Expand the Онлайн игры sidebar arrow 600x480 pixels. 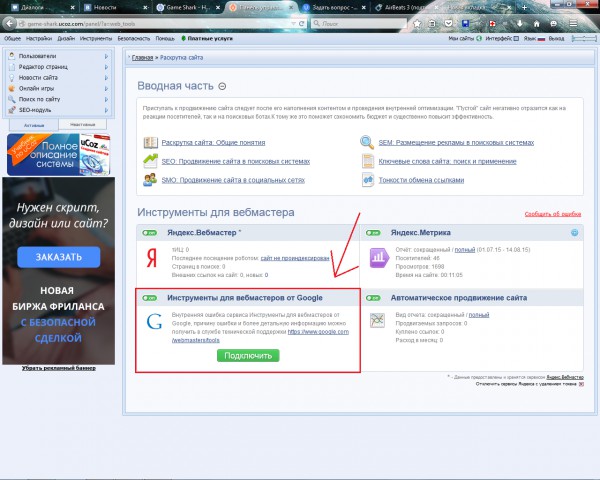click(x=106, y=88)
